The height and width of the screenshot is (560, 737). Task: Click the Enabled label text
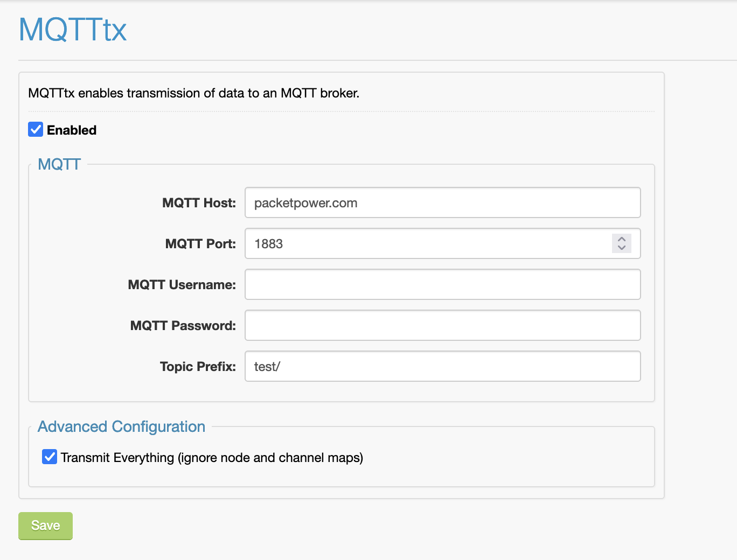tap(72, 130)
